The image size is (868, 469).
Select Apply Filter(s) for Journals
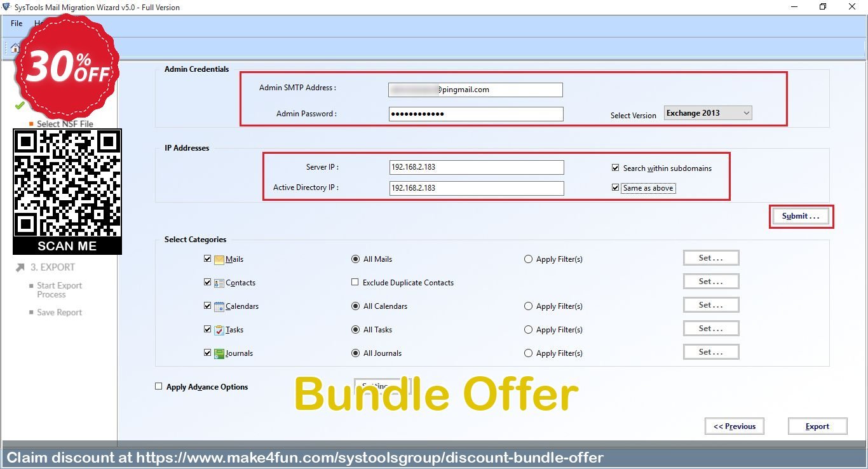point(528,353)
